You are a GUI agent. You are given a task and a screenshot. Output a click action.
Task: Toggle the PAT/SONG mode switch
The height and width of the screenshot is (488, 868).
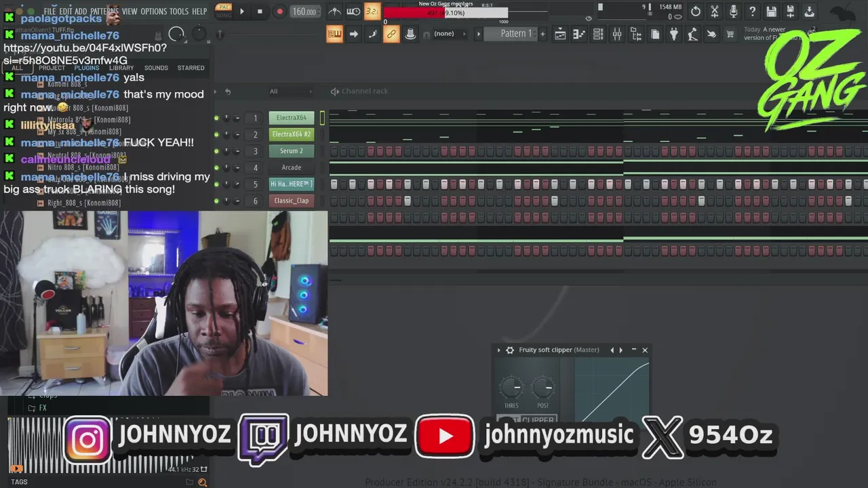coord(224,12)
